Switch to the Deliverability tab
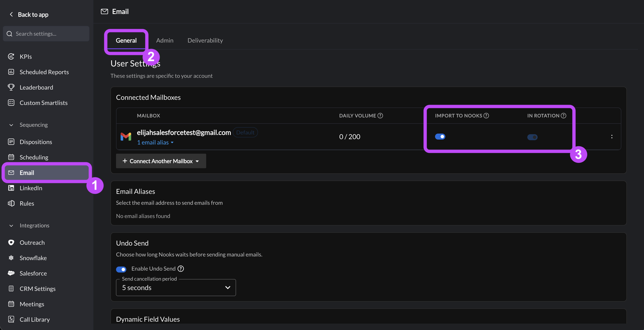Viewport: 644px width, 330px height. 205,40
